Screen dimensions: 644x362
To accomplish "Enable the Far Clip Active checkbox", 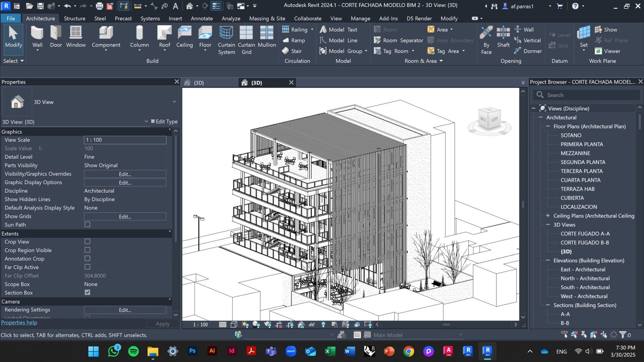I will [x=88, y=267].
